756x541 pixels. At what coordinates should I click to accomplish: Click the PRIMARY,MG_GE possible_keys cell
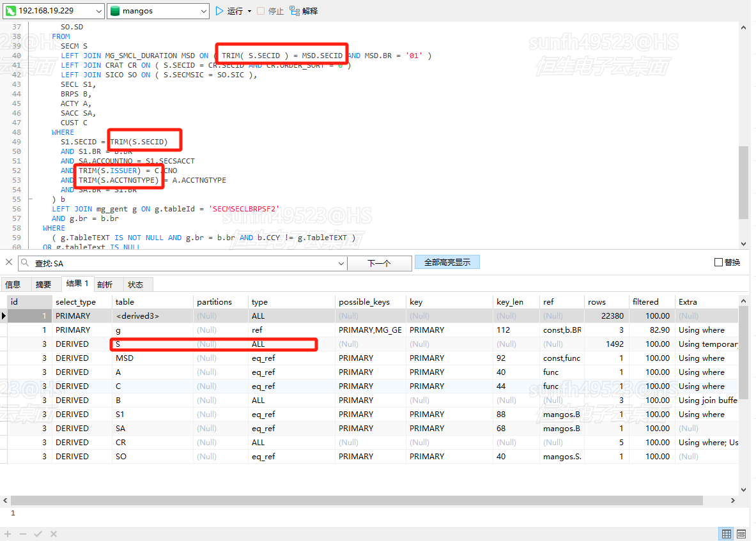(x=370, y=330)
